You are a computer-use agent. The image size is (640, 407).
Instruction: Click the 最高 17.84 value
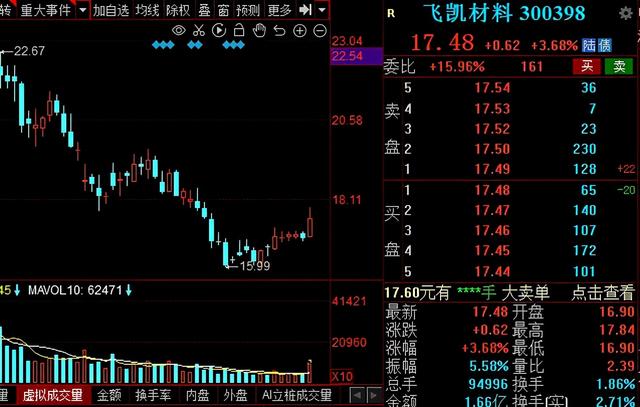tap(617, 330)
